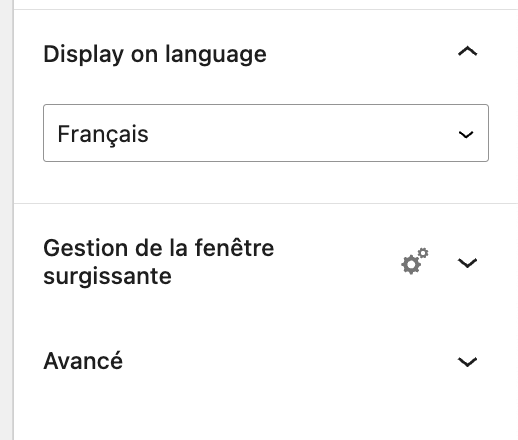The width and height of the screenshot is (518, 440).
Task: Click the large gear in the popup icon
Action: 411,265
